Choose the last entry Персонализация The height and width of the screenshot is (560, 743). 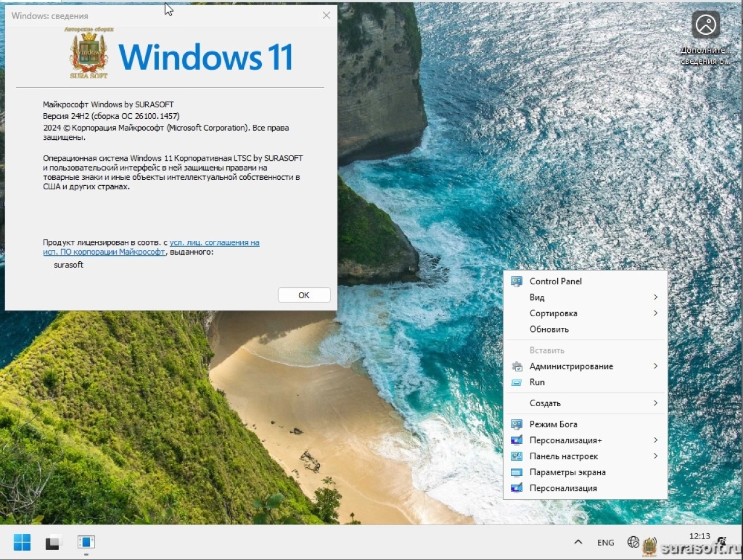point(585,488)
